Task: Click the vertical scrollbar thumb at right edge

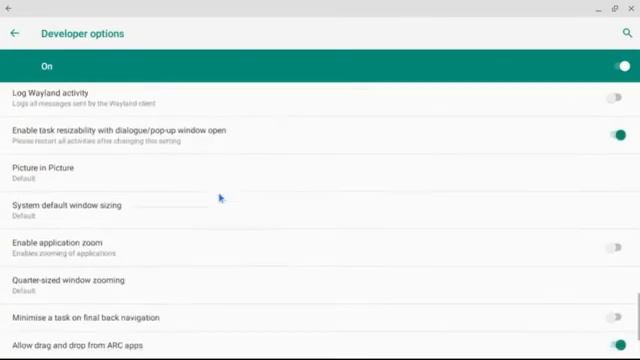Action: click(638, 316)
